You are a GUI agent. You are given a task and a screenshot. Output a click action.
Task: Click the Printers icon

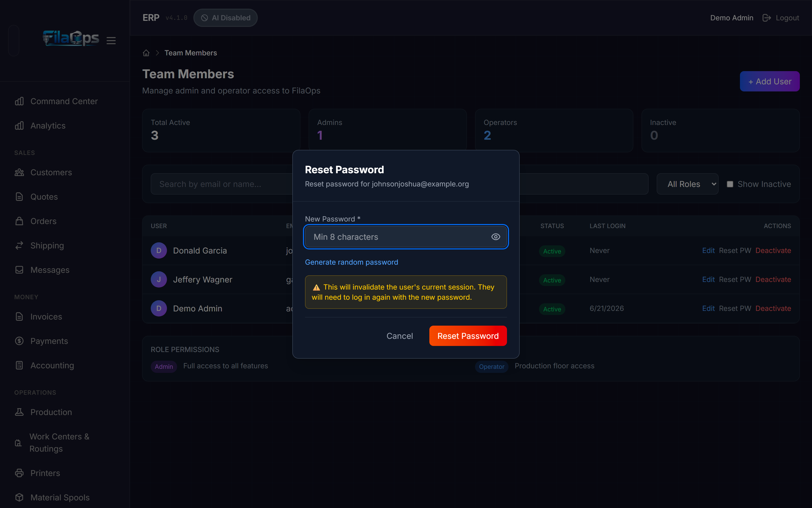pos(19,473)
